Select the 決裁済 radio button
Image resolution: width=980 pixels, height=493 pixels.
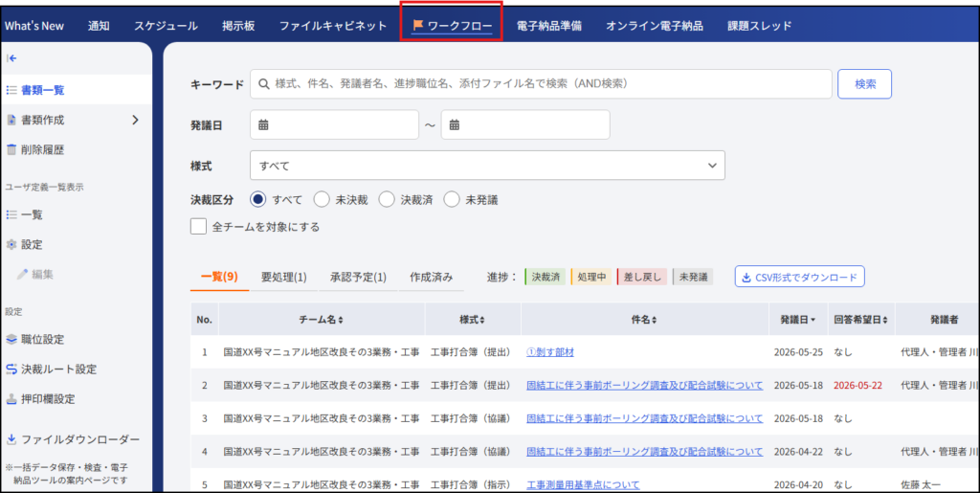[x=387, y=200]
